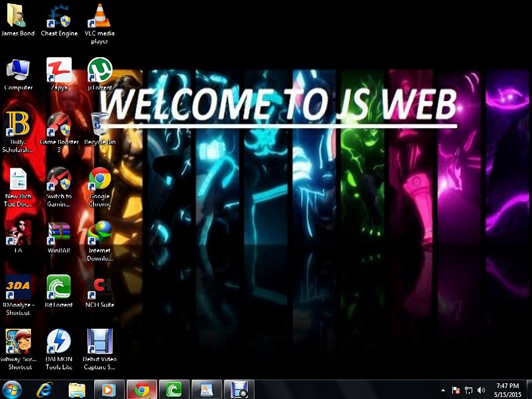Switch to BitTorrent taskbar button
Viewport: 532px width, 399px height.
[174, 390]
